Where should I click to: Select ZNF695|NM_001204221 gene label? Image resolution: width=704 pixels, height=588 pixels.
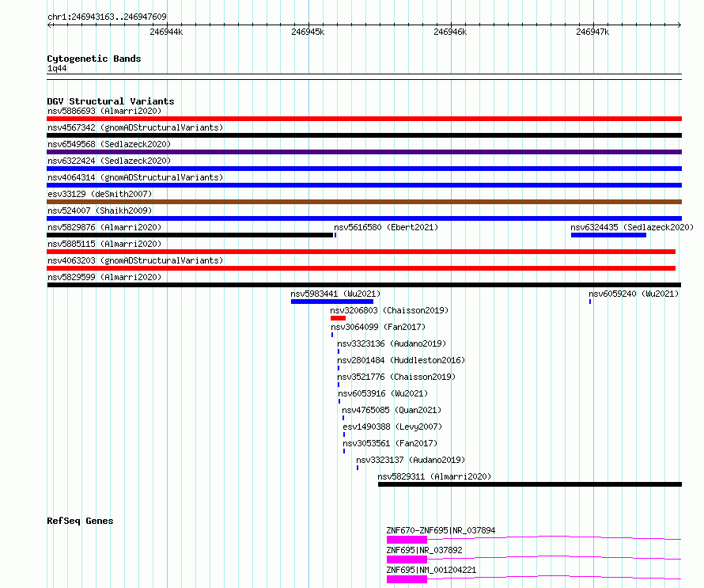(431, 570)
